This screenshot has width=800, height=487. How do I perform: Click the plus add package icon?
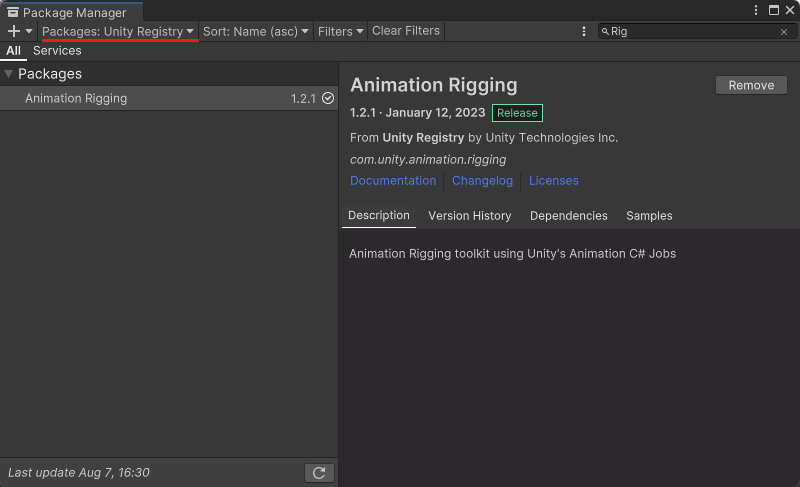14,31
